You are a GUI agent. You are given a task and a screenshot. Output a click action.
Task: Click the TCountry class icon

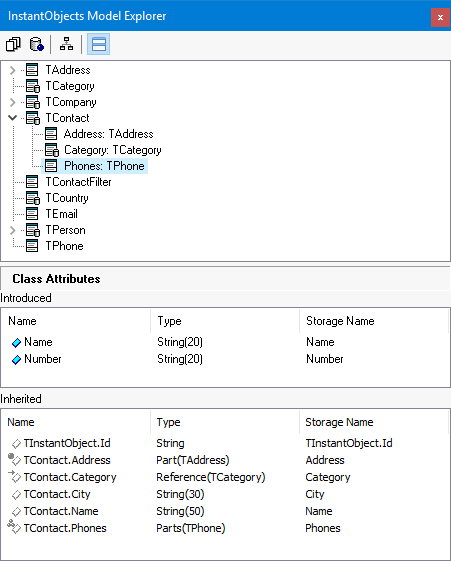tap(33, 198)
